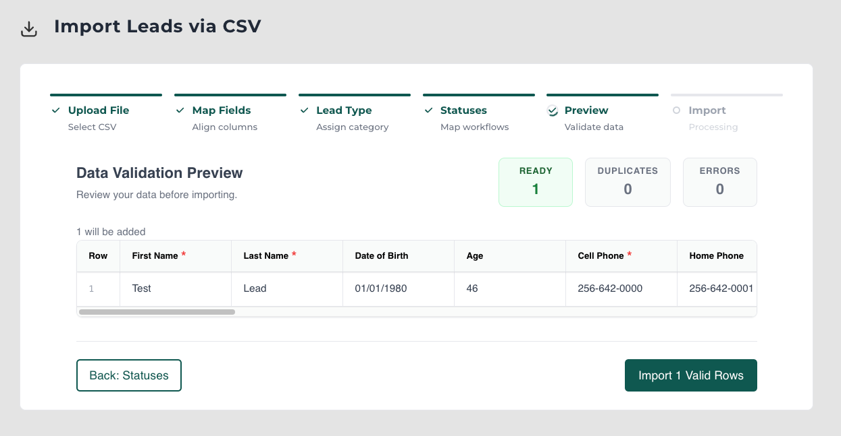Click the table's horizontal scrollbar thumb
This screenshot has width=841, height=436.
[x=157, y=312]
